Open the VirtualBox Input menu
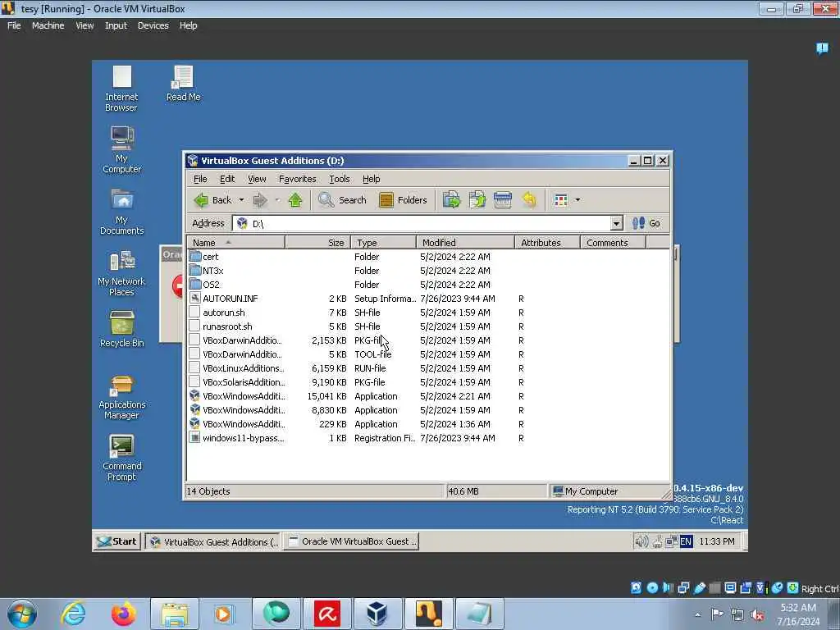This screenshot has height=630, width=840. click(116, 25)
